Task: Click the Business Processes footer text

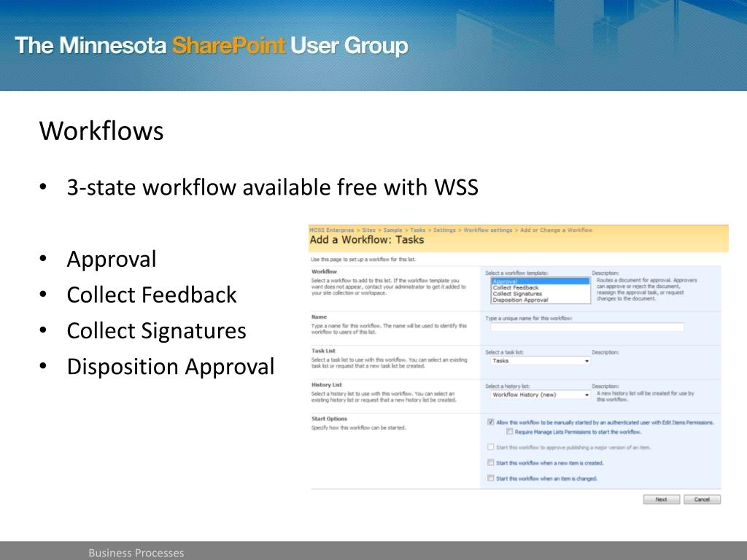Action: (x=136, y=553)
